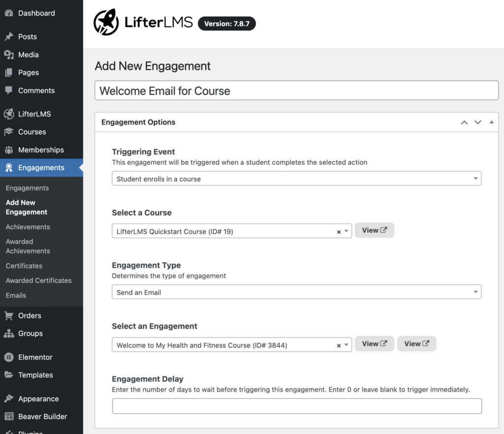Open Awarded Certificates submenu link
The width and height of the screenshot is (504, 434).
tap(38, 280)
